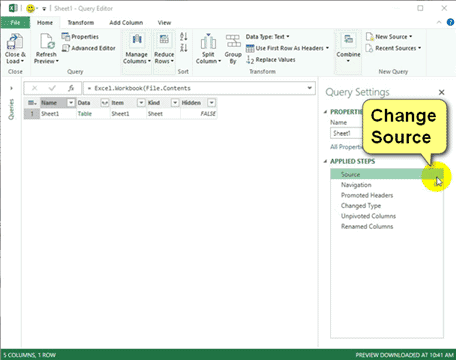Click the Refresh Preview icon
Image resolution: width=456 pixels, height=360 pixels.
tap(47, 41)
